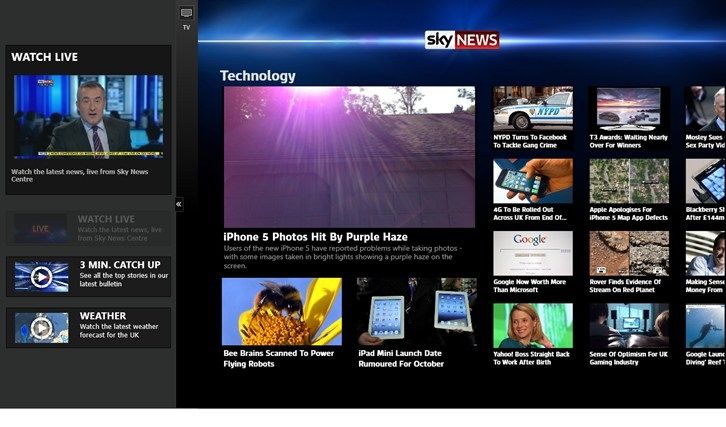This screenshot has height=427, width=726.
Task: Open the Mars rocks thumbnail
Action: pyautogui.click(x=629, y=253)
